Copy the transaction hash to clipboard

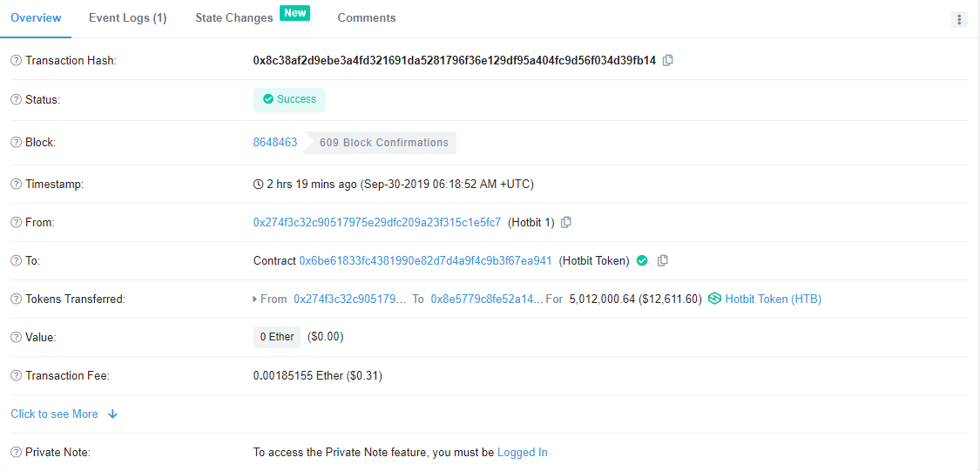(668, 60)
